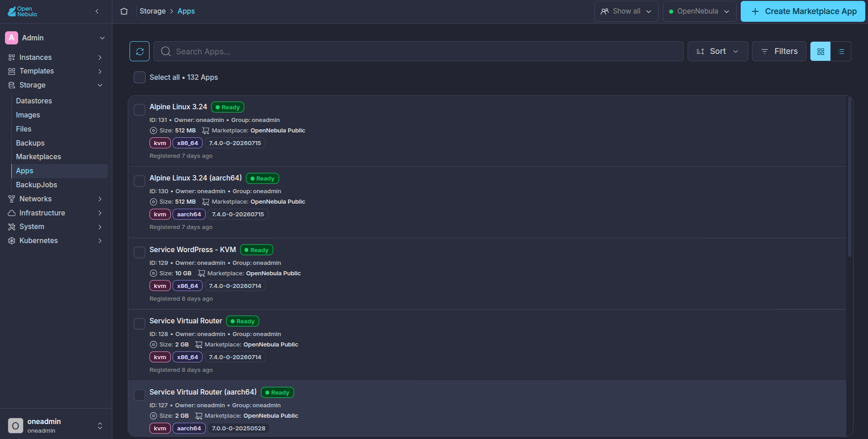The width and height of the screenshot is (868, 439).
Task: Click the Admin avatar icon
Action: [x=11, y=38]
